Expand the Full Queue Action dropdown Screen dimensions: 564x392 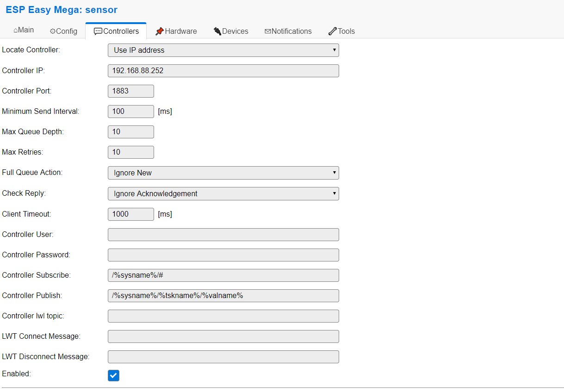[x=223, y=173]
